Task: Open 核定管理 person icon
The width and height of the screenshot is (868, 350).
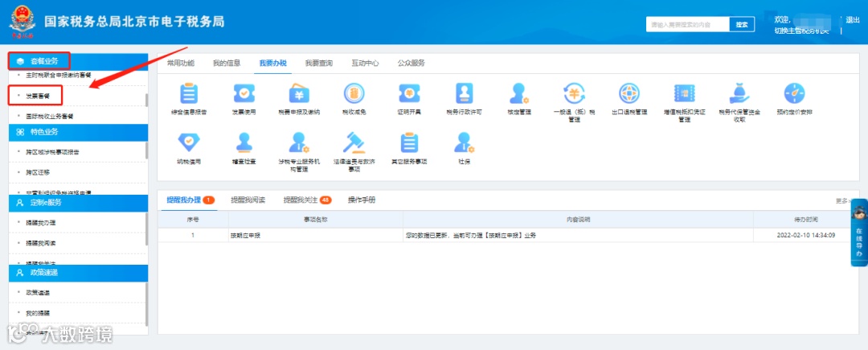Action: 518,93
